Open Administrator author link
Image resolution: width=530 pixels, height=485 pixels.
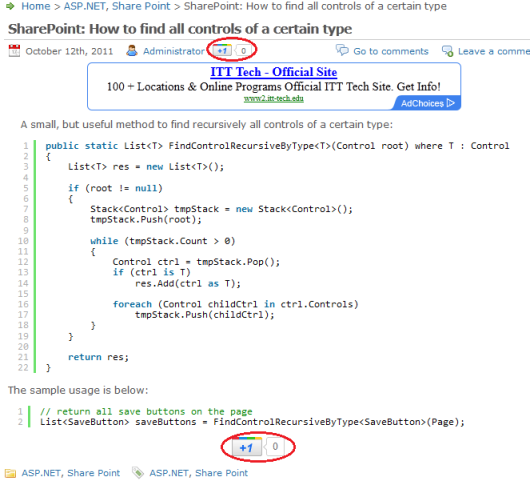[174, 51]
